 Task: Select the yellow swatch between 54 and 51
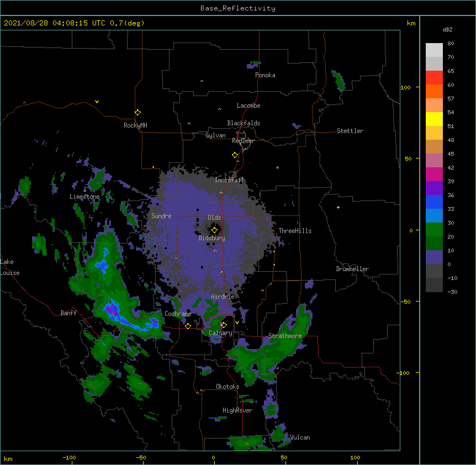[x=434, y=119]
